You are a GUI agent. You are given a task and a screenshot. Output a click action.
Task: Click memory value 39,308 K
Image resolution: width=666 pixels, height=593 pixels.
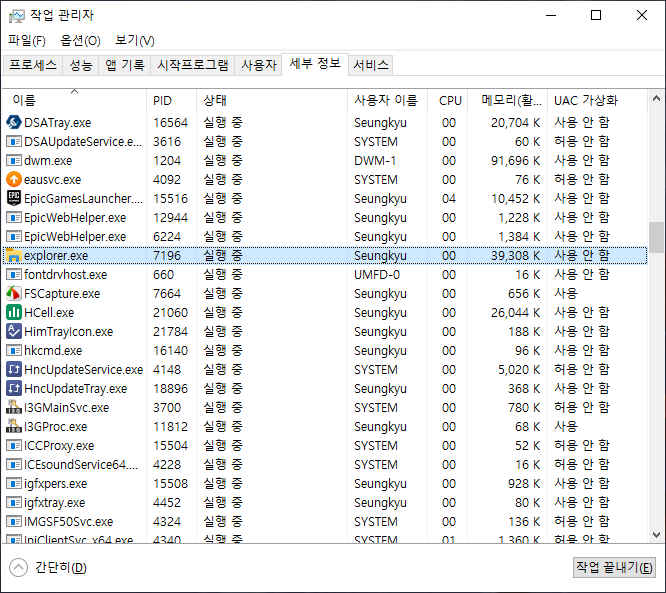(x=516, y=256)
